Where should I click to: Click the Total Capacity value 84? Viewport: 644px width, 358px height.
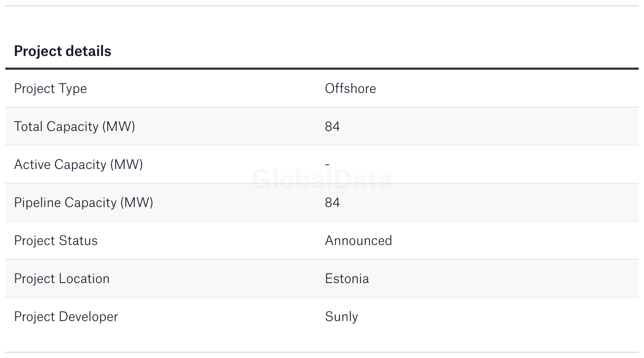pyautogui.click(x=332, y=127)
